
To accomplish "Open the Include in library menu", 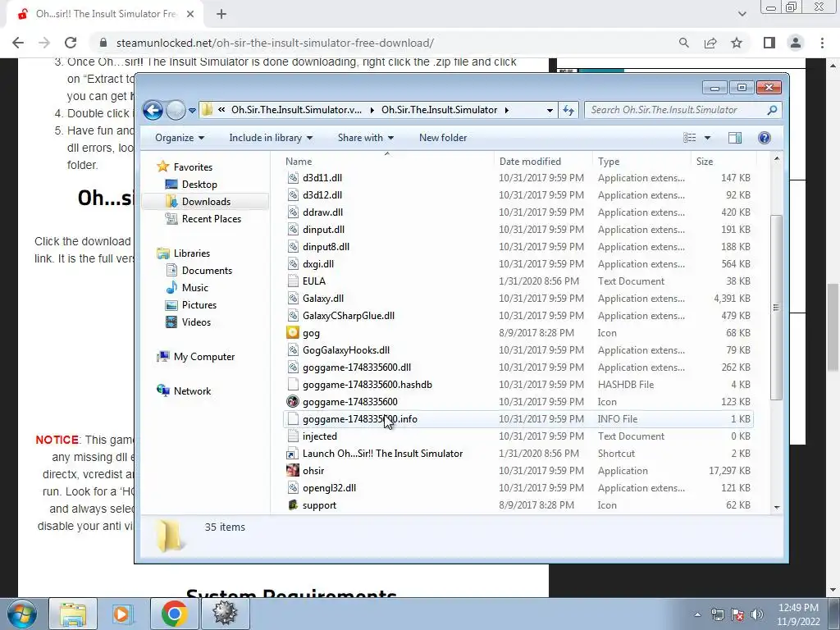I will (271, 138).
